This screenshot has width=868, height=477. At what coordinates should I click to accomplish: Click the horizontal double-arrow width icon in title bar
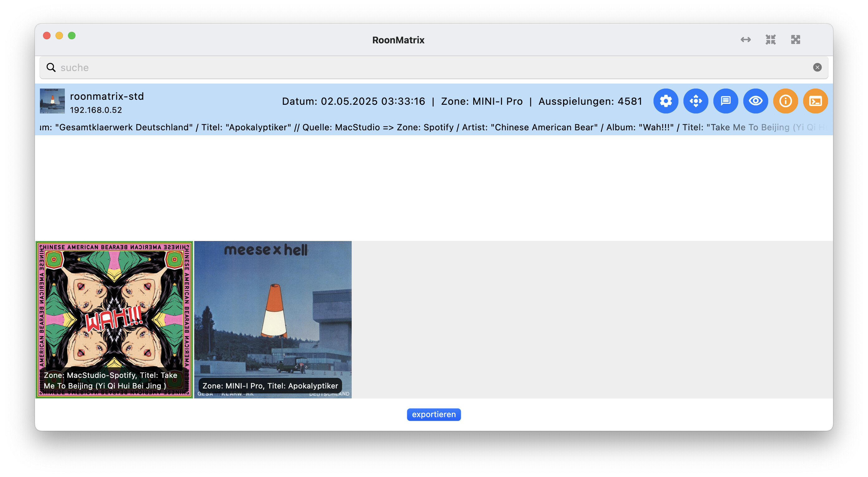point(745,40)
